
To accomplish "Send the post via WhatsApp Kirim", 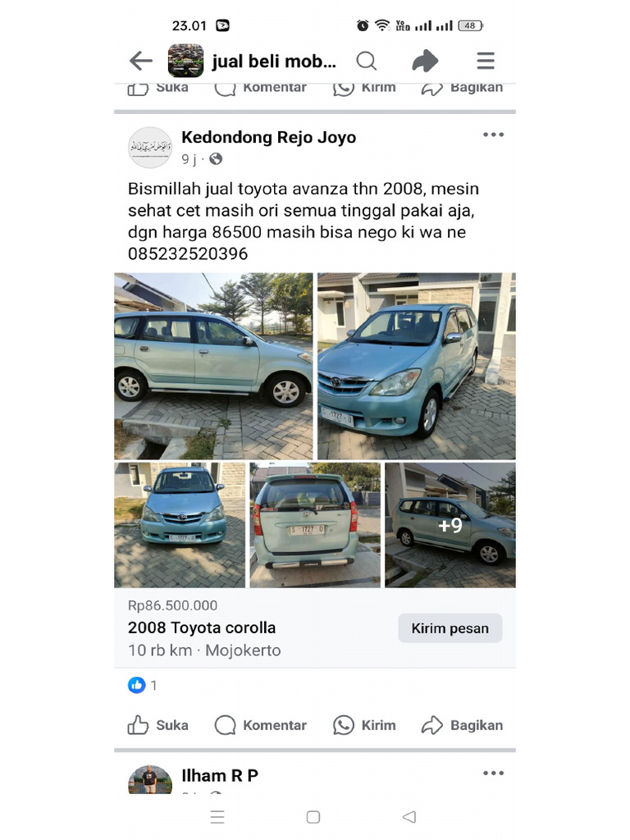I will pyautogui.click(x=364, y=725).
